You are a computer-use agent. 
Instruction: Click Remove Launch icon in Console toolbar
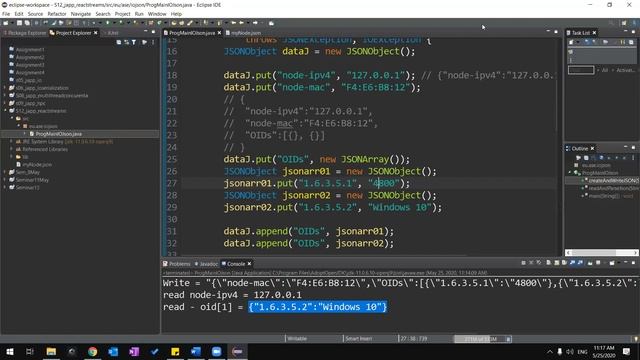point(531,263)
